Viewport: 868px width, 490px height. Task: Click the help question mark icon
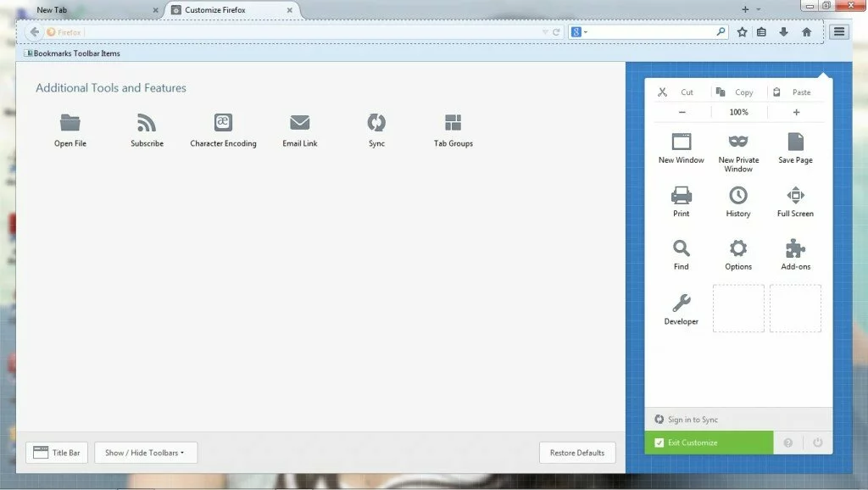pyautogui.click(x=787, y=443)
